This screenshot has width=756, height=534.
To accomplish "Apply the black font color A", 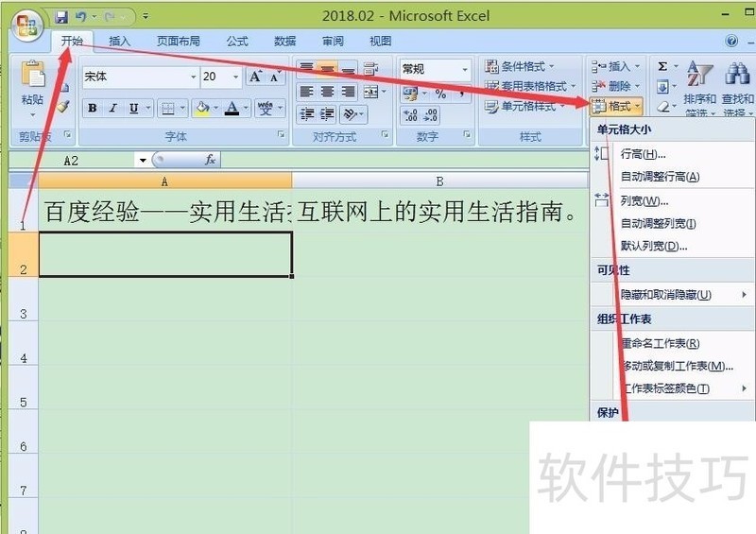I will [232, 108].
